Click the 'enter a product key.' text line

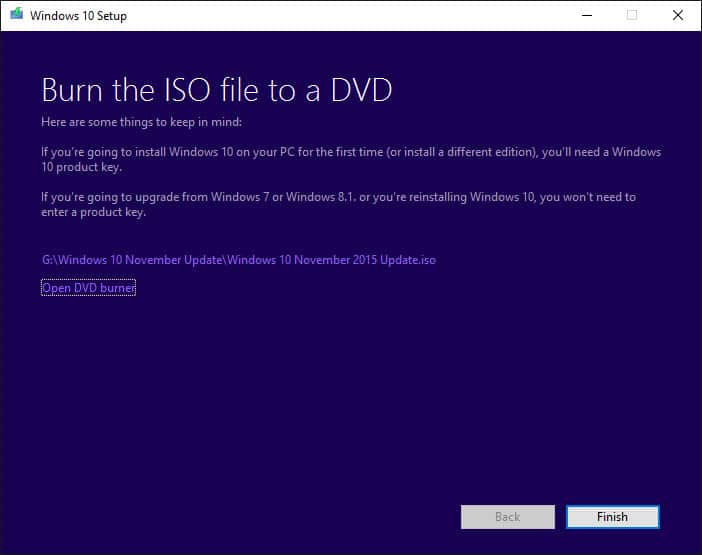click(94, 212)
